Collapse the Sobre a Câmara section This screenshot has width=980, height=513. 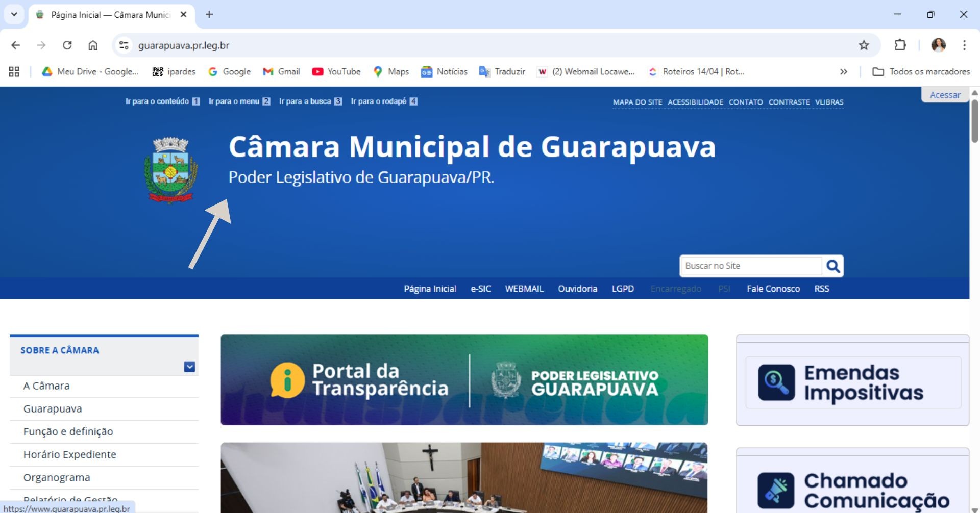189,367
